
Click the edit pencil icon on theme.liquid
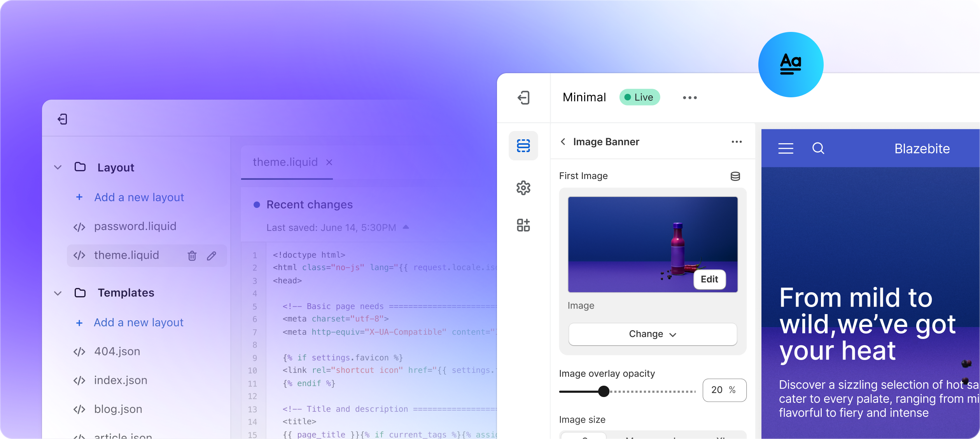click(x=212, y=255)
